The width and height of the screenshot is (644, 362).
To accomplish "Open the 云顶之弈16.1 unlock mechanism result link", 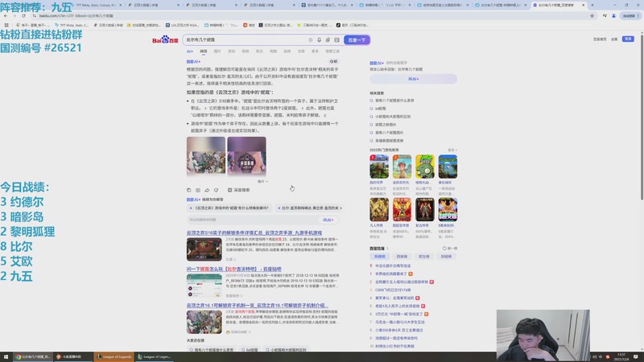I will click(x=257, y=306).
